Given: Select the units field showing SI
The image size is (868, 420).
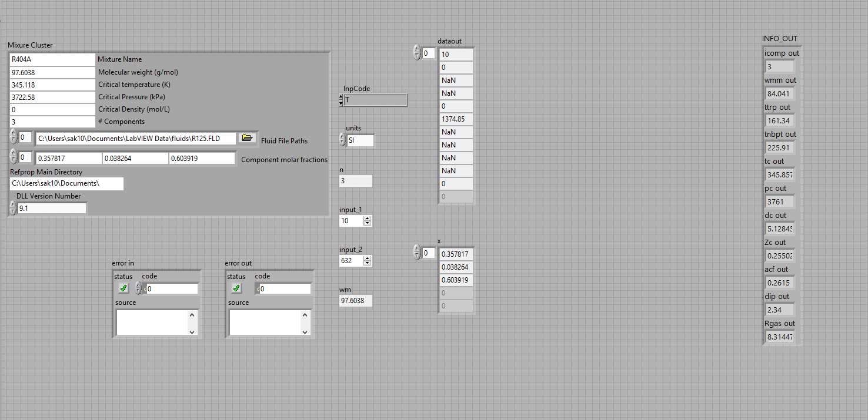Looking at the screenshot, I should pyautogui.click(x=360, y=140).
